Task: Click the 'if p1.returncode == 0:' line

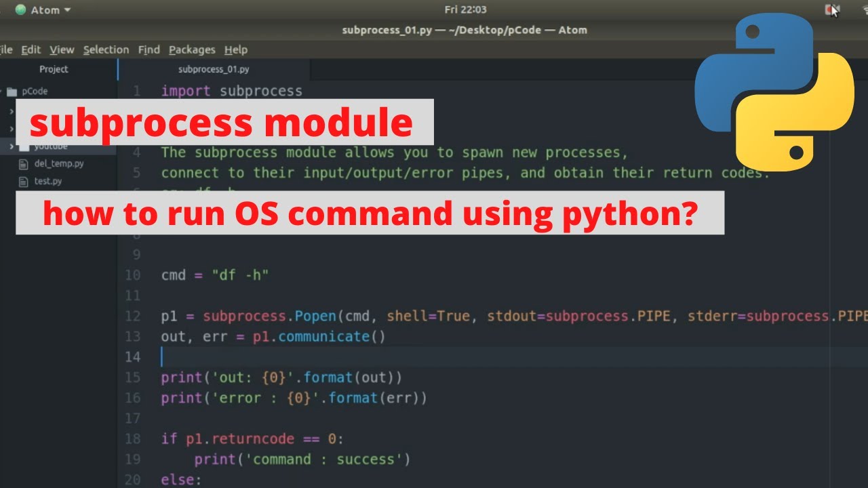Action: coord(252,439)
